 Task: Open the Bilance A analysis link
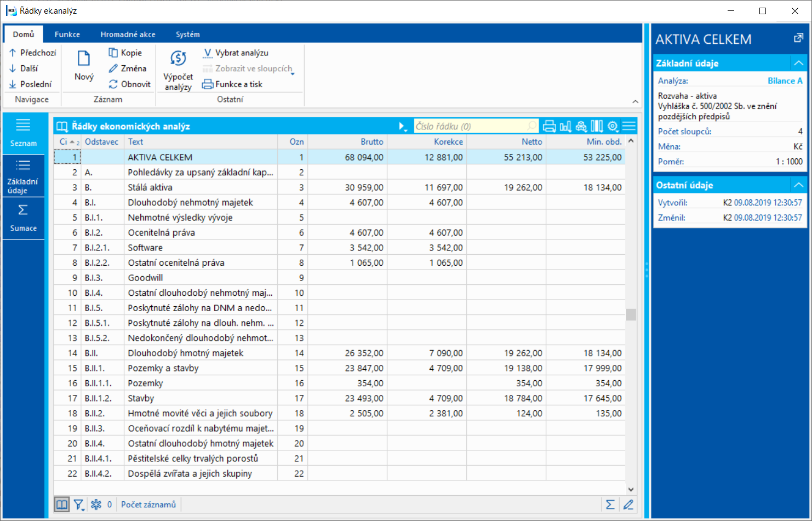785,81
